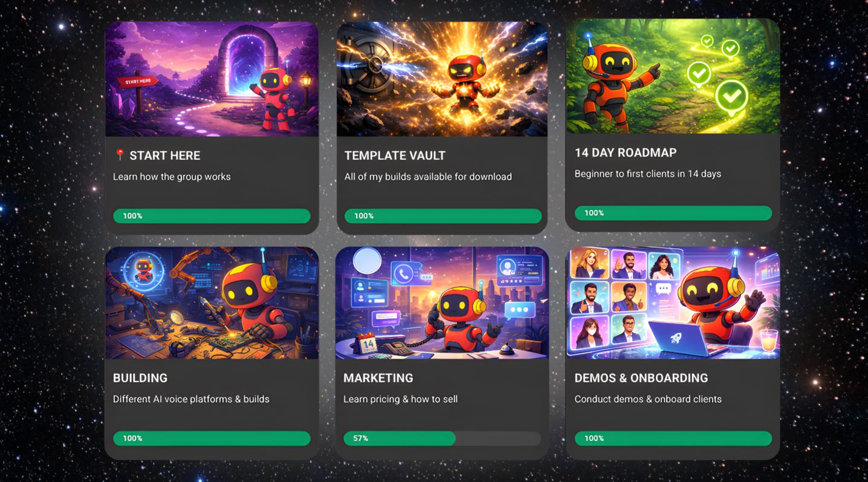The width and height of the screenshot is (868, 482).
Task: Click 'All of my builds available for download'
Action: tap(428, 177)
